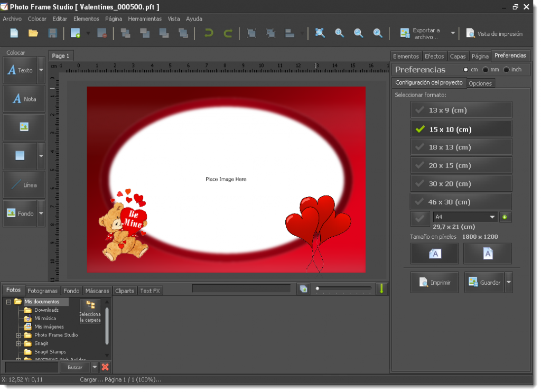Select the mm unit radio button
This screenshot has width=541, height=392.
tap(486, 70)
